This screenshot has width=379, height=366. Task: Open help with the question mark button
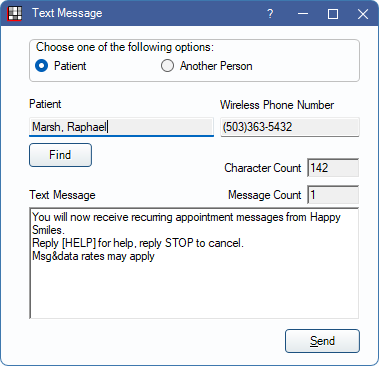pyautogui.click(x=270, y=14)
